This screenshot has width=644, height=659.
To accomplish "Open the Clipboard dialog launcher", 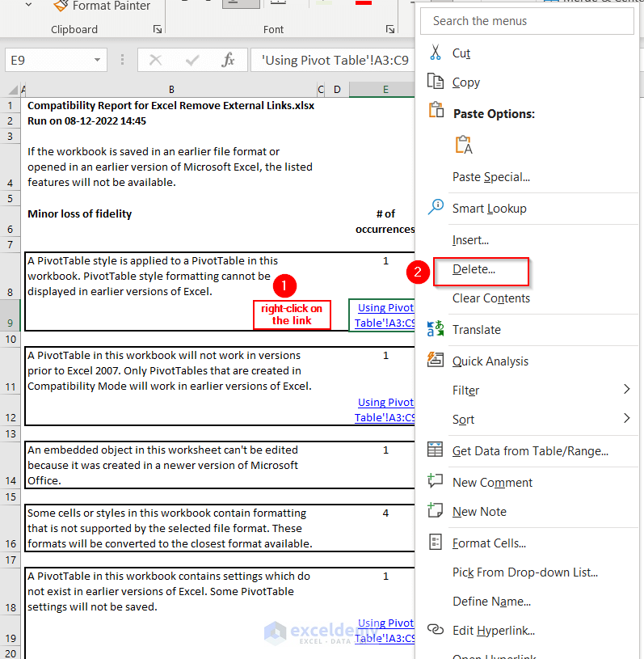I will 158,29.
